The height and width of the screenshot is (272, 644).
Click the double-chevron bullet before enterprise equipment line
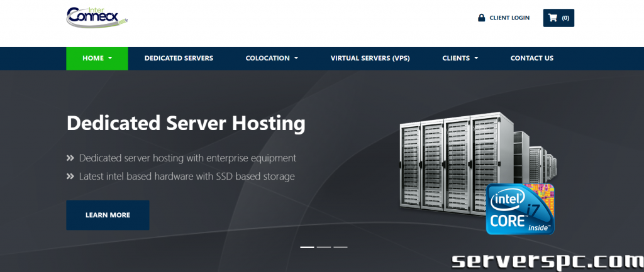coord(70,158)
